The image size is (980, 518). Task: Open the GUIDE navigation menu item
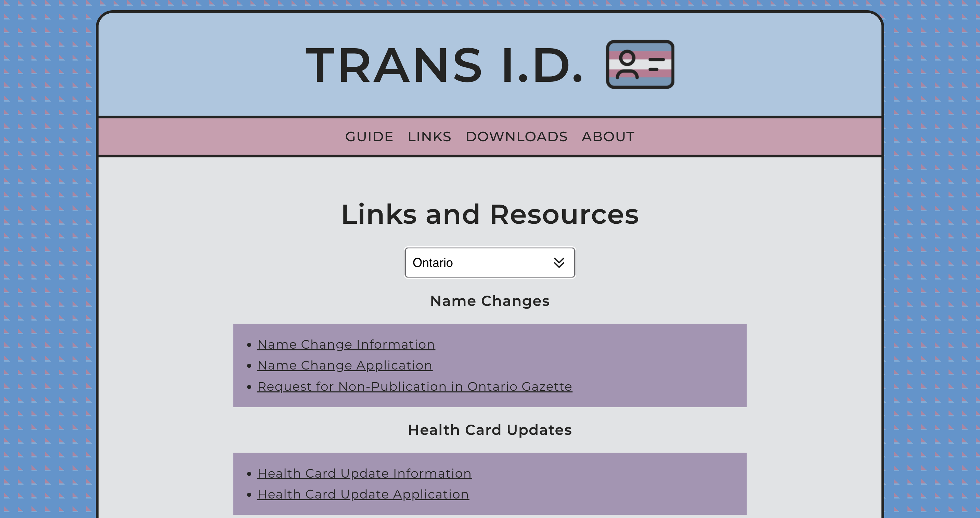(369, 136)
